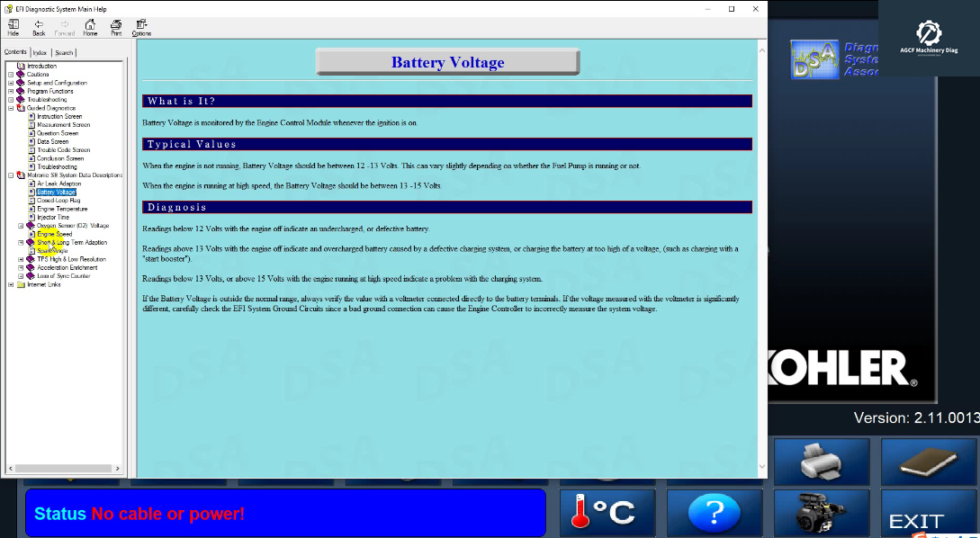The image size is (980, 538).
Task: Switch to the Index tab
Action: (x=40, y=53)
